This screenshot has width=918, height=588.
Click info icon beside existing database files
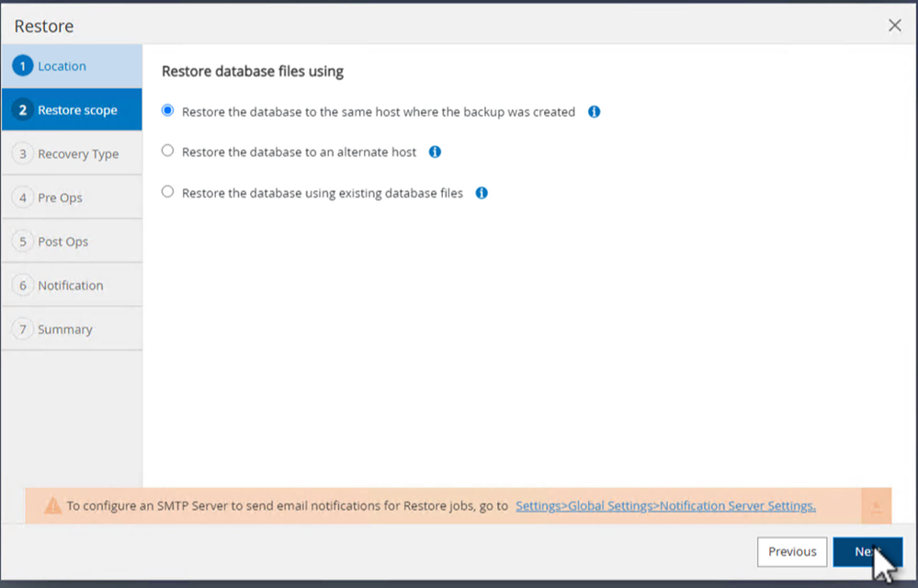coord(482,193)
